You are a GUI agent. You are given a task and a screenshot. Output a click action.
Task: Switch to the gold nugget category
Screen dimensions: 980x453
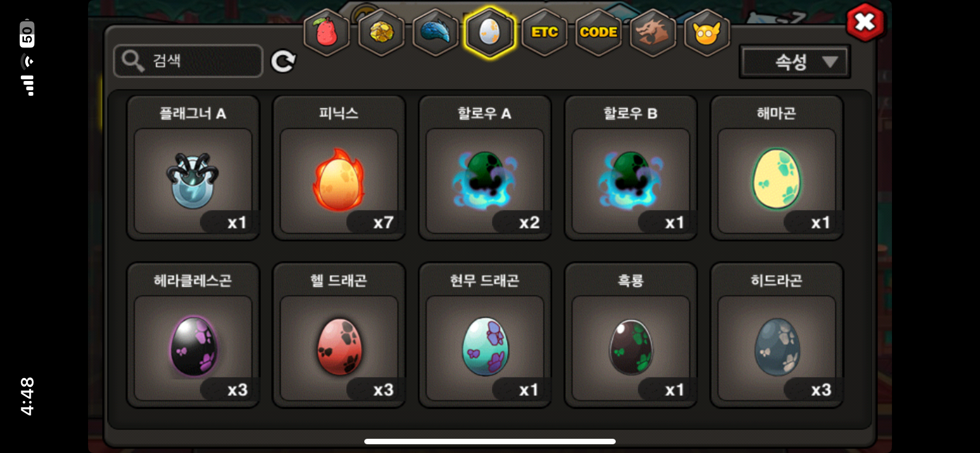pyautogui.click(x=381, y=33)
